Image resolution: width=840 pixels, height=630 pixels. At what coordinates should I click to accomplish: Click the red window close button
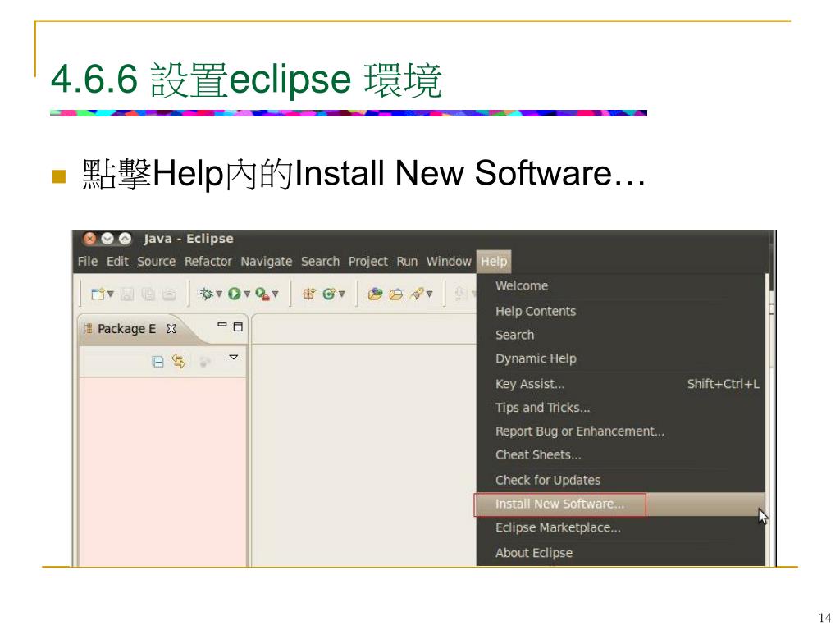tap(90, 239)
